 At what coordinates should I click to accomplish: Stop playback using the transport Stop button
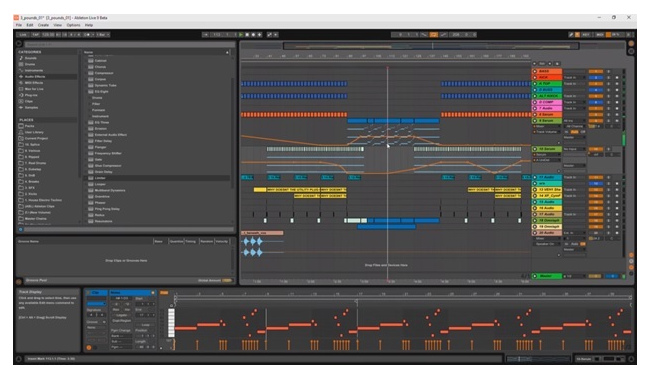point(247,35)
